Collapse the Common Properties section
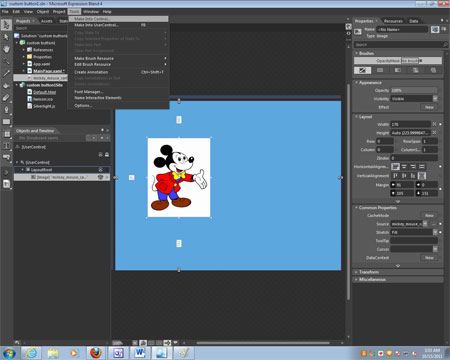This screenshot has width=450, height=360. [x=356, y=207]
